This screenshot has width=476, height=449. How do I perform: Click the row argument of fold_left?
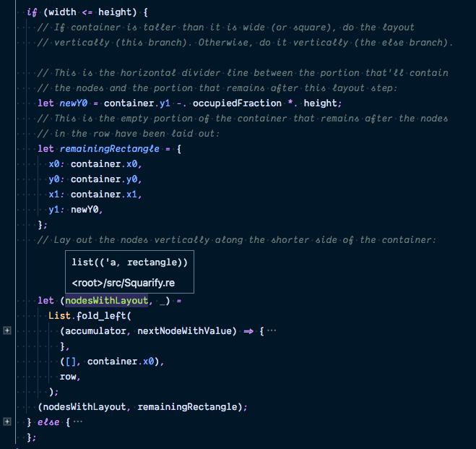[x=68, y=377]
